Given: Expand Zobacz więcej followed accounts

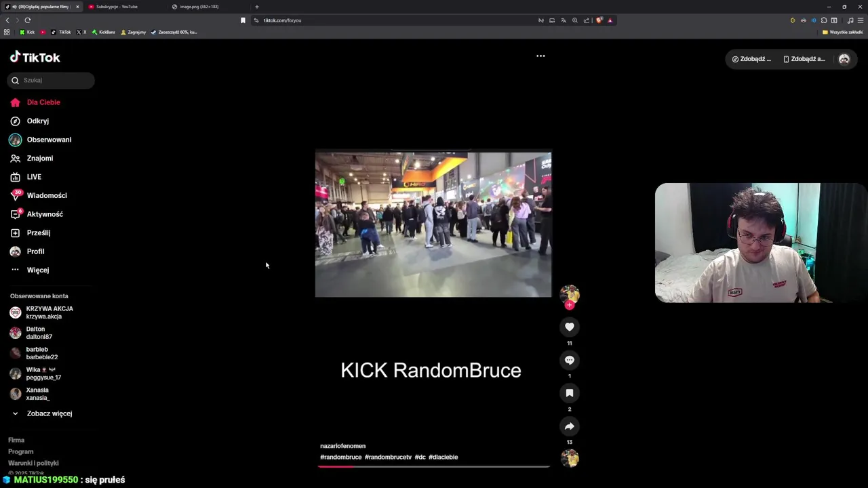Looking at the screenshot, I should pos(41,413).
